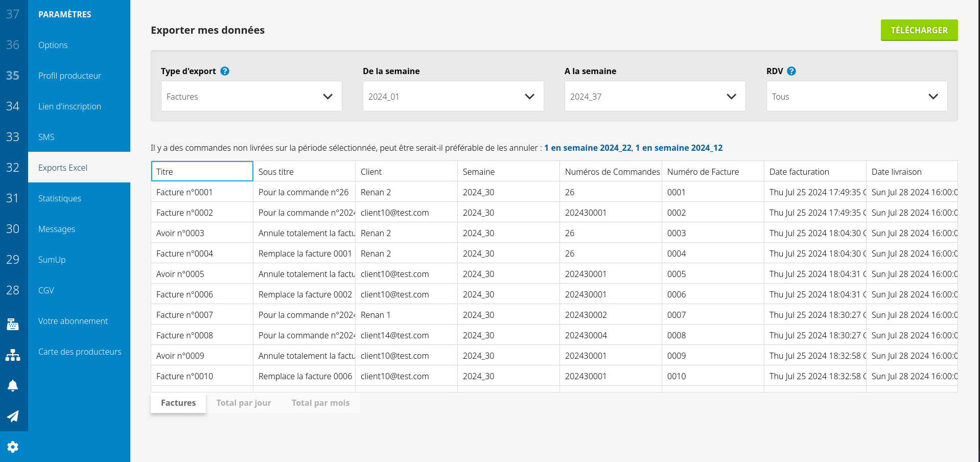This screenshot has height=462, width=980.
Task: Open the De la semaine dropdown
Action: coord(453,96)
